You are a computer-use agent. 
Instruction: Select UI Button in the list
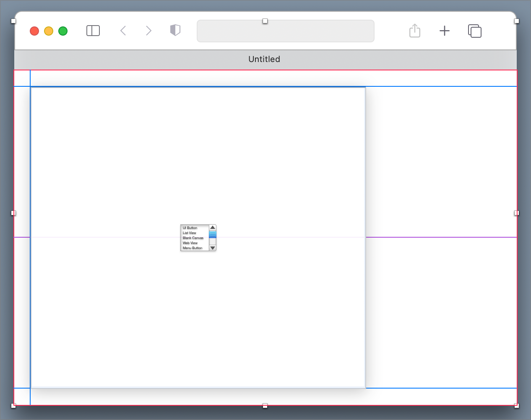(x=190, y=228)
